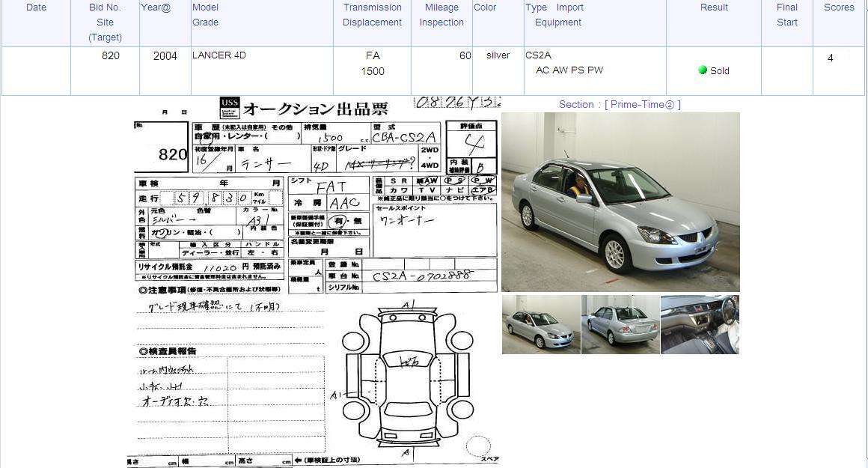Click the model name LANCER 4D
This screenshot has height=468, width=868.
click(219, 55)
